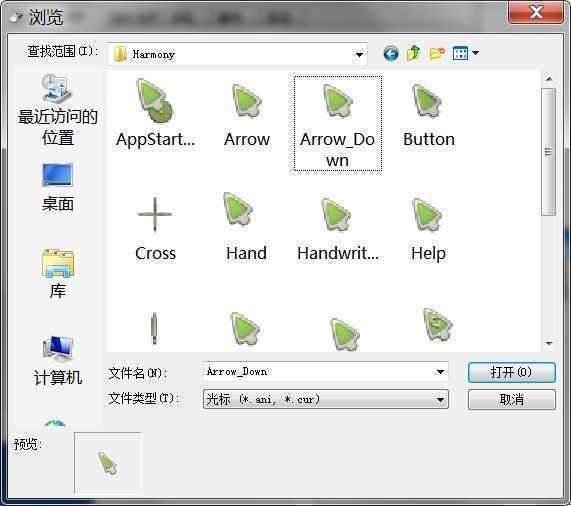This screenshot has height=506, width=571.
Task: Expand the 查找范围 Harmony folder dropdown
Action: (x=359, y=55)
